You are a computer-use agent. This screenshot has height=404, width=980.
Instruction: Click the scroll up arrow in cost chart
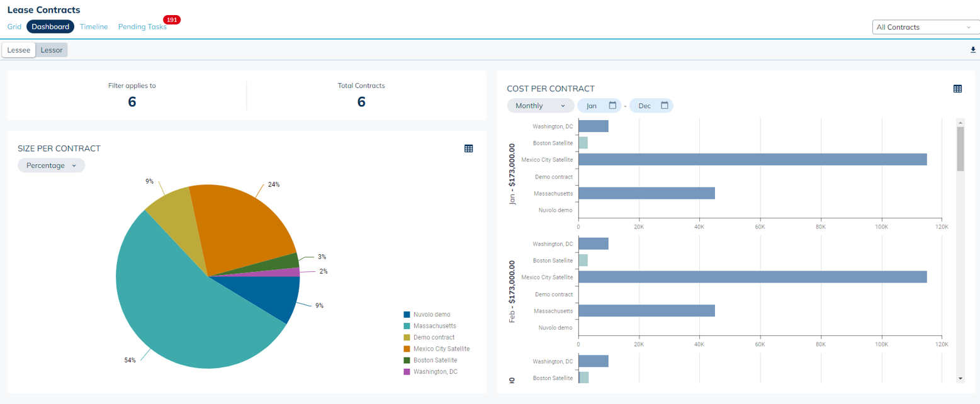point(960,122)
